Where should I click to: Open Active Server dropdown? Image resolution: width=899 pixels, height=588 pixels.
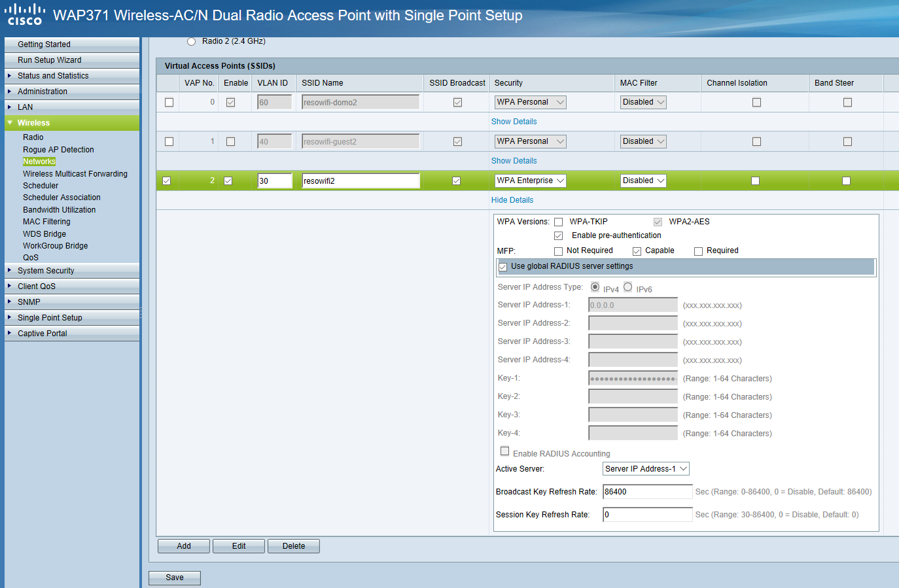coord(646,469)
